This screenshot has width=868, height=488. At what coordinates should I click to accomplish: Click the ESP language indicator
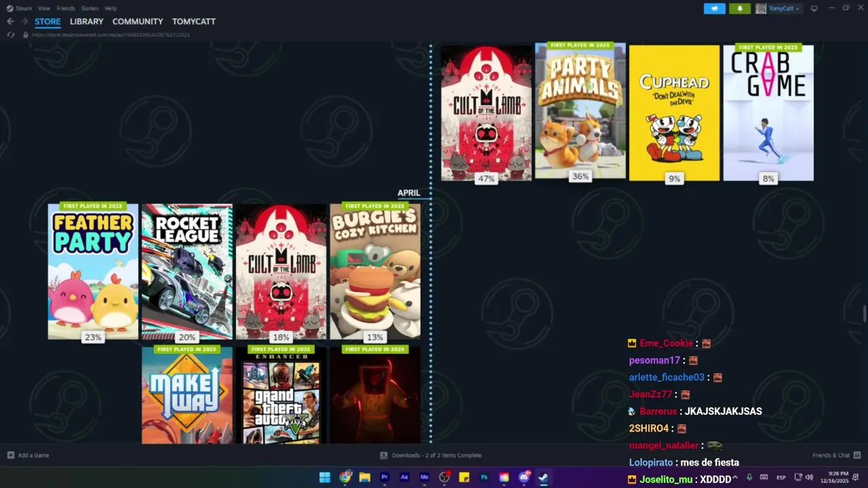[x=781, y=477]
